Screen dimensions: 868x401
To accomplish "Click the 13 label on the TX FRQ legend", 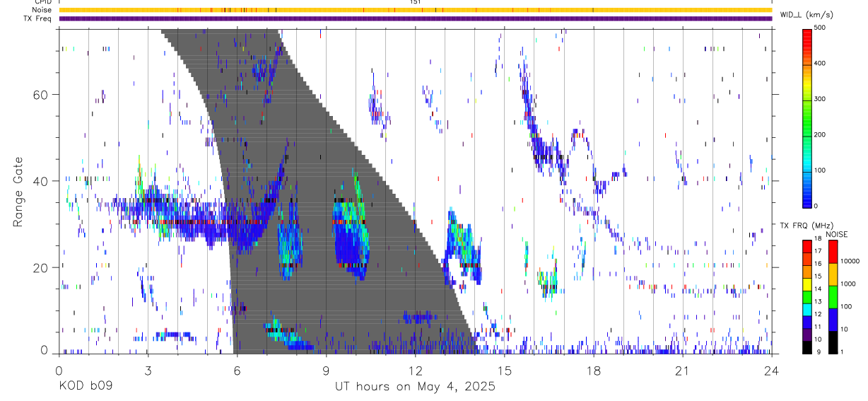I will (x=818, y=302).
